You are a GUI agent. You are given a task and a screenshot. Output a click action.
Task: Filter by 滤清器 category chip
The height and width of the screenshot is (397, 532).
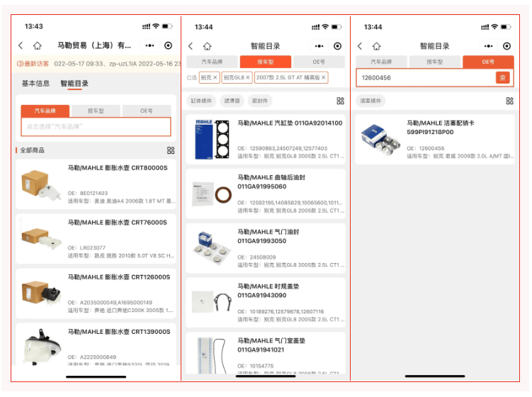[232, 101]
